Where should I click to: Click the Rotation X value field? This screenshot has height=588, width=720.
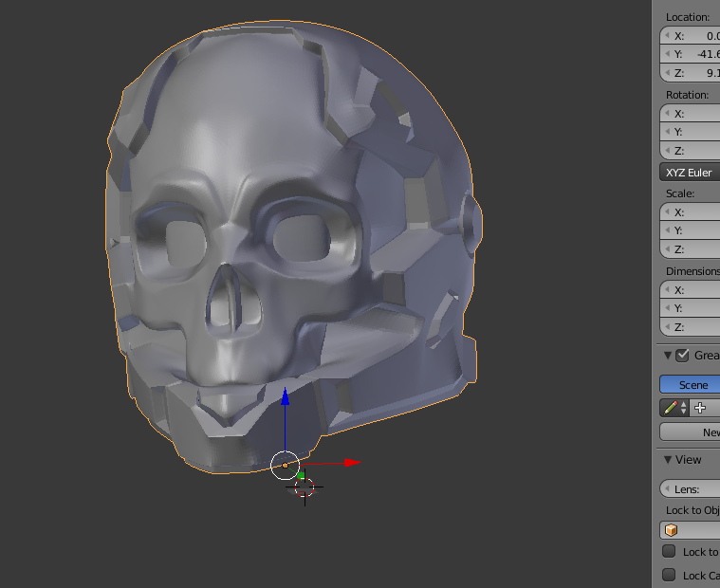(690, 114)
